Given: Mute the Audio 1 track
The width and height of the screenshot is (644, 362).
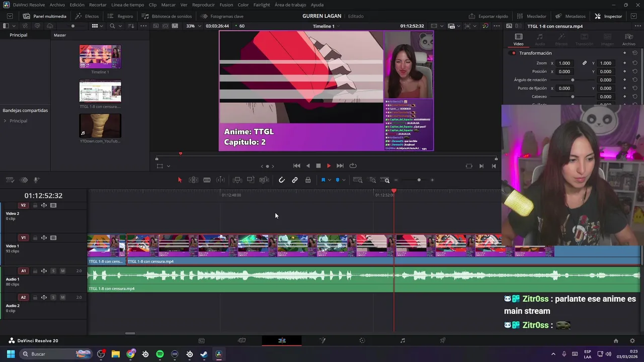Looking at the screenshot, I should point(62,271).
